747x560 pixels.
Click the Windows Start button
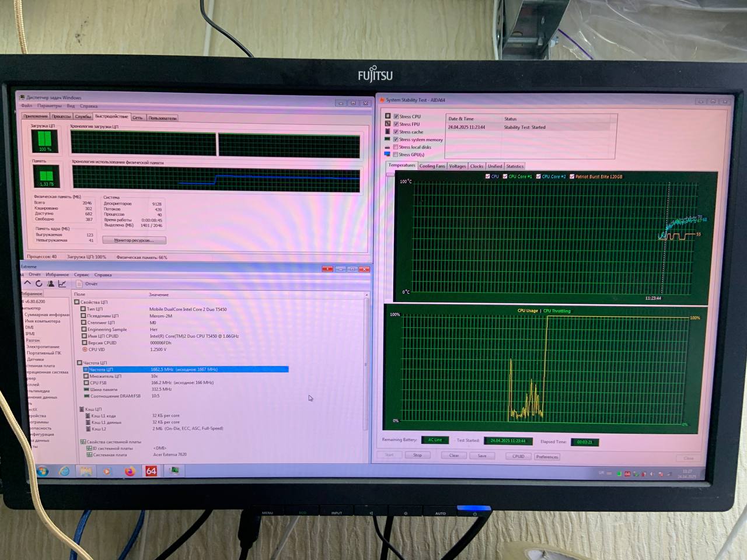point(42,471)
